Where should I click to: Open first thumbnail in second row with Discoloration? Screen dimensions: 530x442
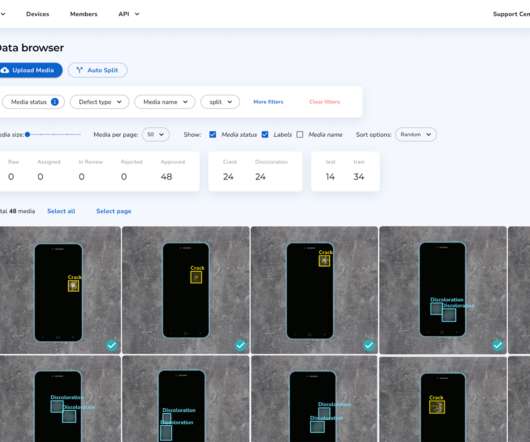pyautogui.click(x=60, y=399)
